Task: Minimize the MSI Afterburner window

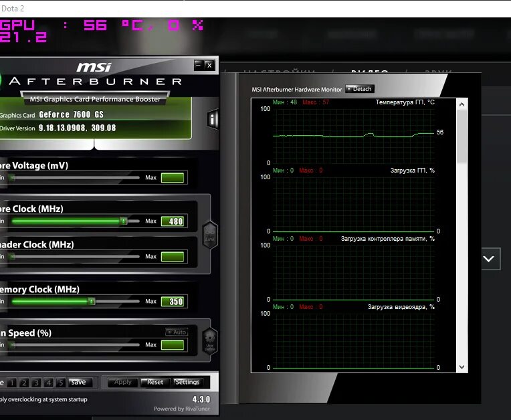Action: click(x=198, y=65)
